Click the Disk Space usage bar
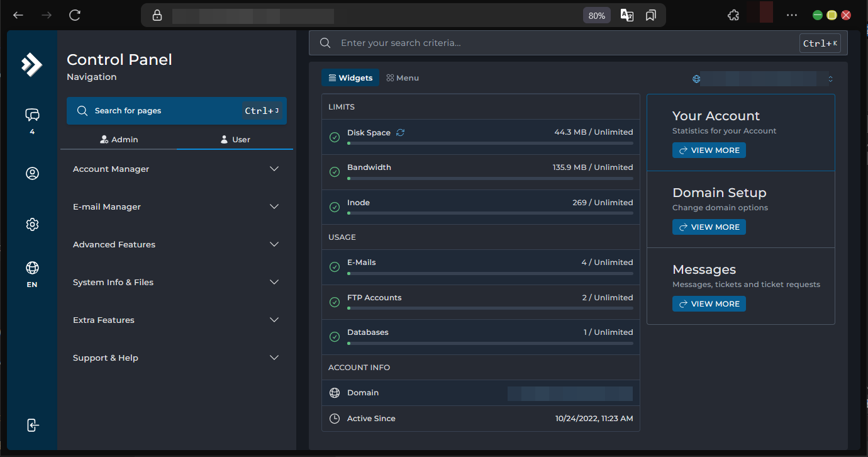This screenshot has width=868, height=457. (490, 144)
